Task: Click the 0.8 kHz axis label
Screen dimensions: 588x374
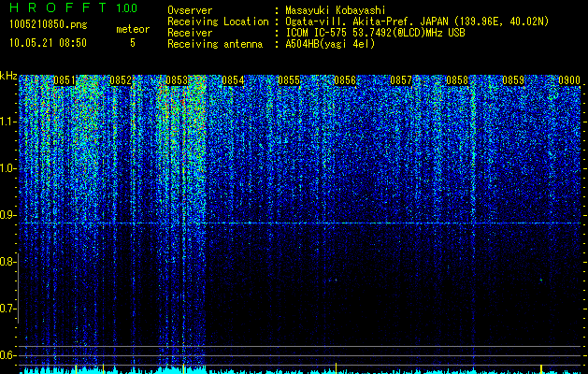Action: pyautogui.click(x=7, y=262)
